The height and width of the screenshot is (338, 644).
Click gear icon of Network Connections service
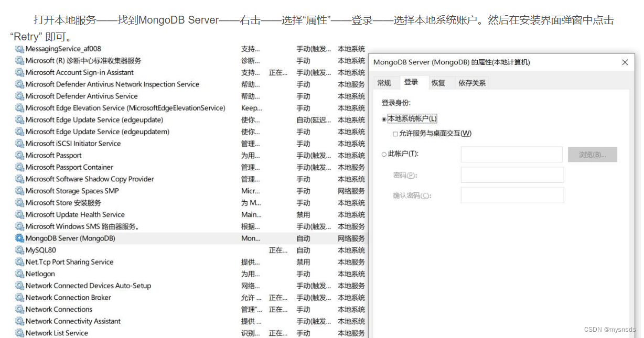pos(20,309)
